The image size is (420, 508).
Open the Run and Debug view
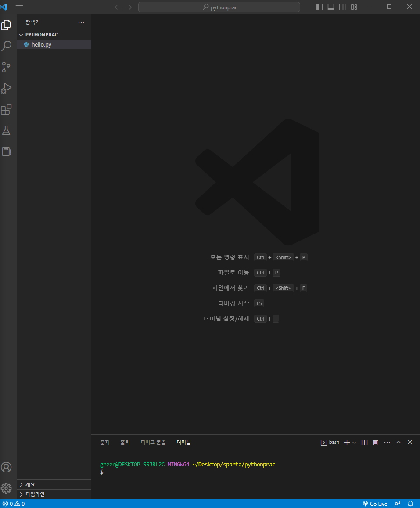[6, 88]
